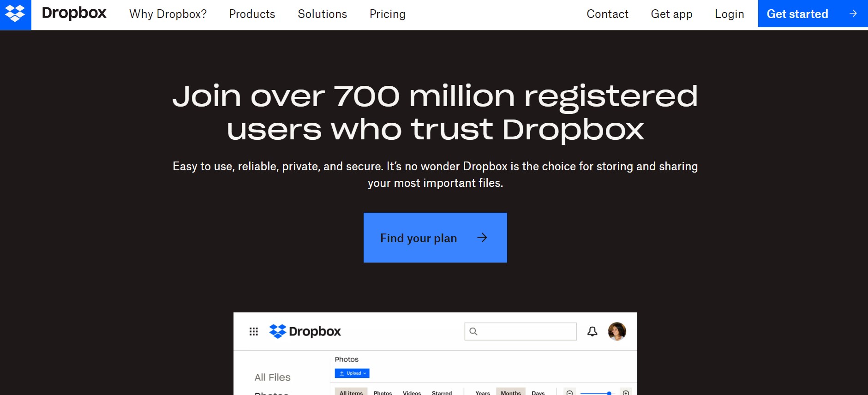Screen dimensions: 868x395
Task: Open the Contact link
Action: [607, 14]
